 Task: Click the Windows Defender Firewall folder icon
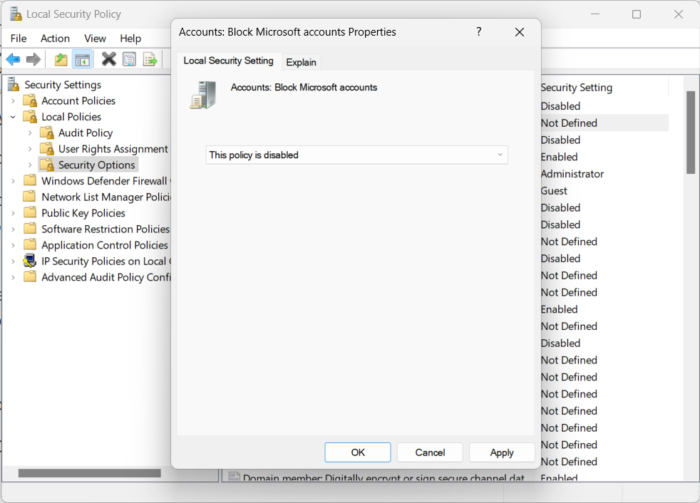(30, 180)
